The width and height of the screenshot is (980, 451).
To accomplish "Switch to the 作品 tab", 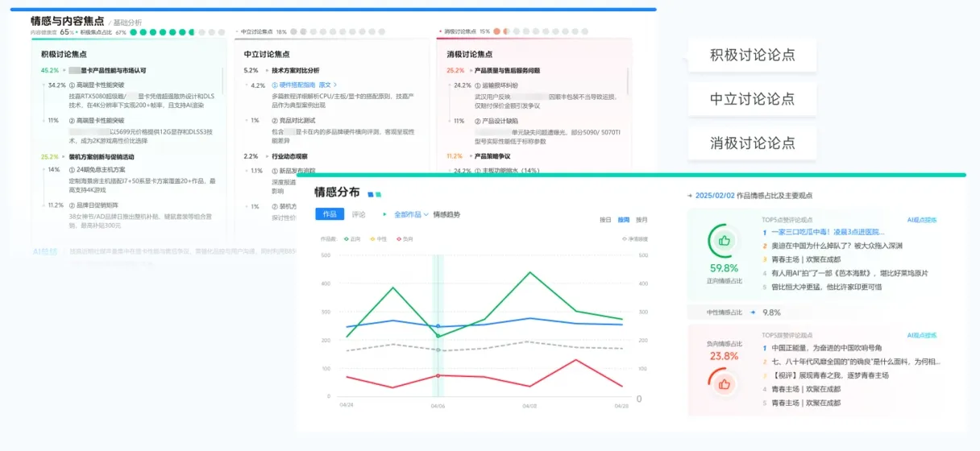I will tap(330, 215).
